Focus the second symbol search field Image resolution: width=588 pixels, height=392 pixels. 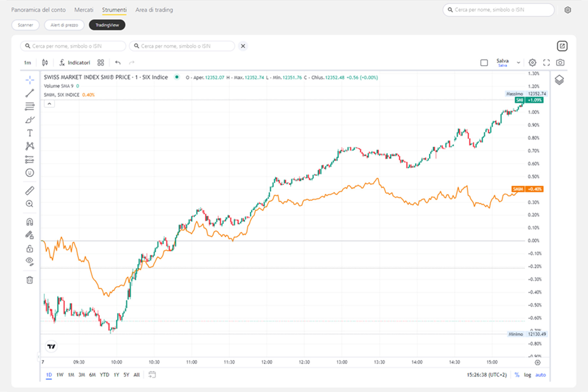(x=182, y=46)
